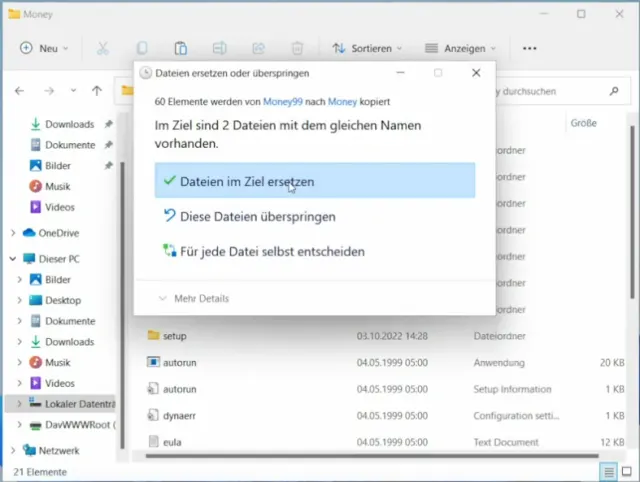Choose Diese Dateien überspringen
The width and height of the screenshot is (640, 482).
coord(257,216)
